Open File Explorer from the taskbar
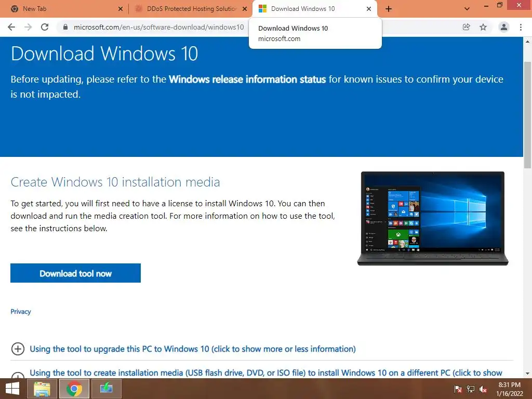 point(42,389)
